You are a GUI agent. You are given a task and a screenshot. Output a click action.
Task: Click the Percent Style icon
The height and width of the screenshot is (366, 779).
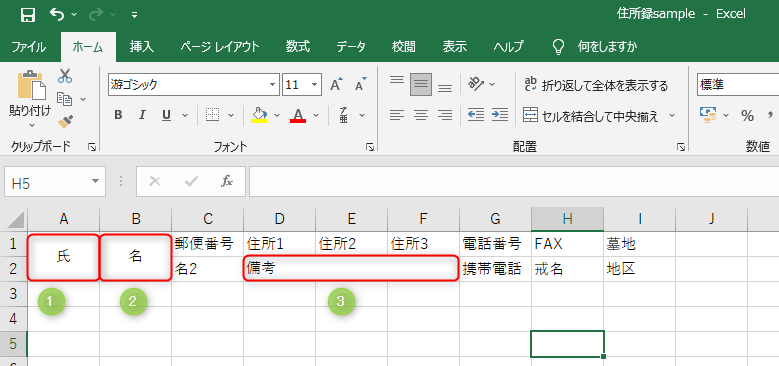747,115
